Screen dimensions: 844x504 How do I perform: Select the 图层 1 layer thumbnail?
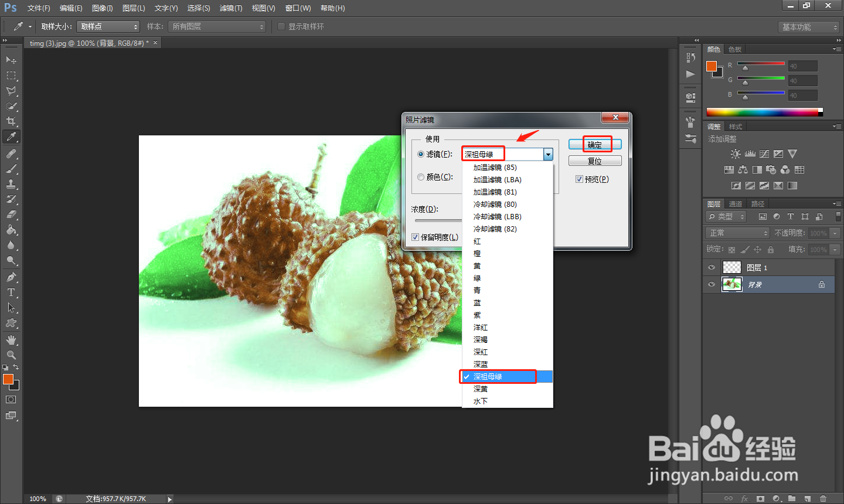(x=732, y=267)
